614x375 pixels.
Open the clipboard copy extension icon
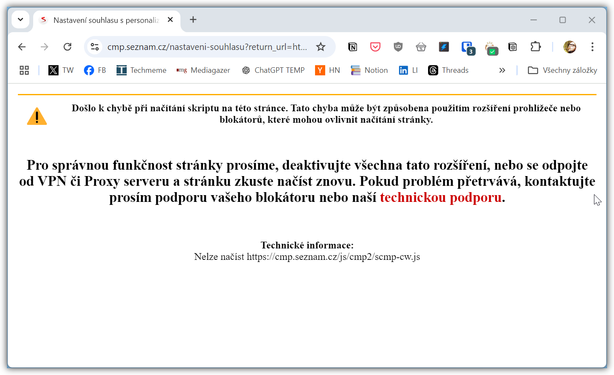click(513, 47)
